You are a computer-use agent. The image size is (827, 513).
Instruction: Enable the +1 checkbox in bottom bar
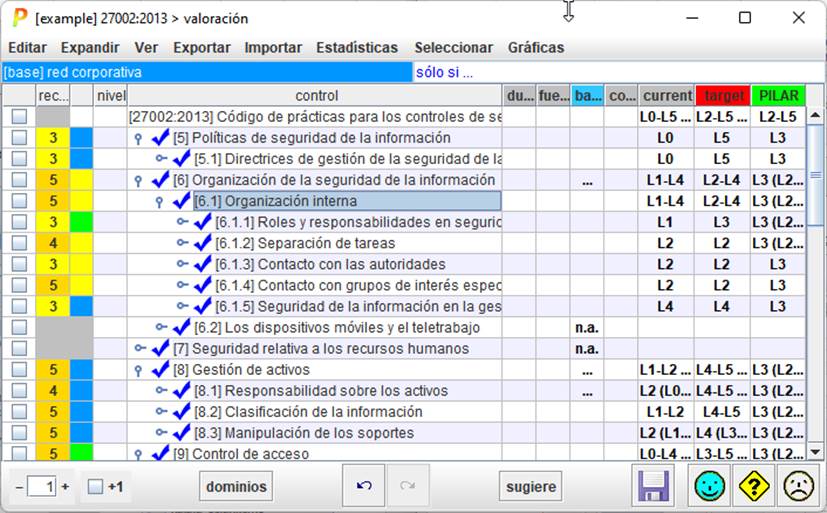pos(95,486)
